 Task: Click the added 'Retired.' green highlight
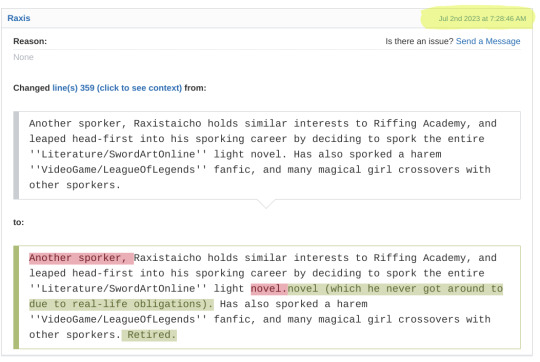pos(149,335)
